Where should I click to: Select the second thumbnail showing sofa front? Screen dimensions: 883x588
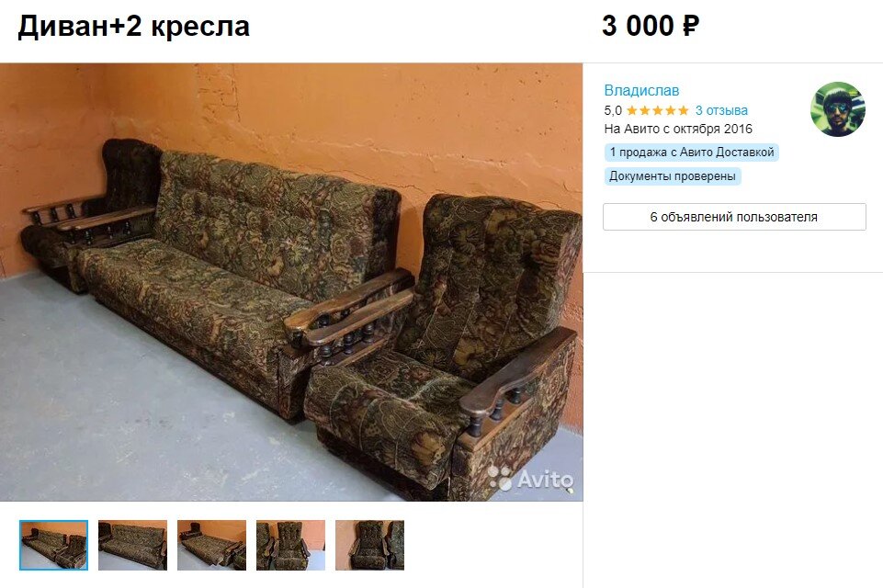click(x=133, y=545)
